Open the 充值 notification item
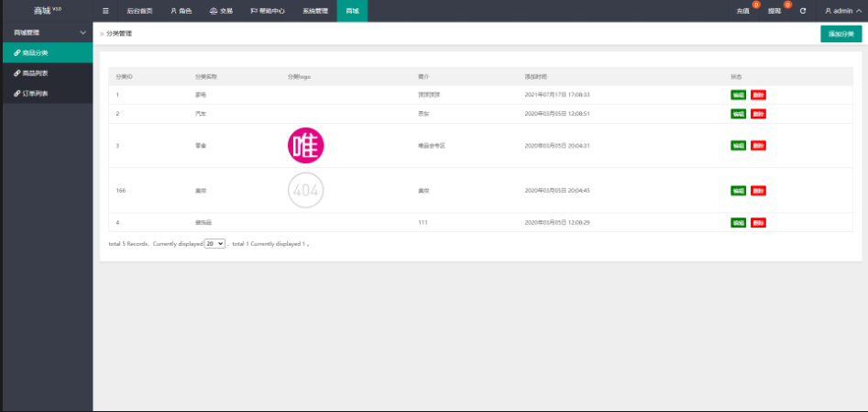 tap(743, 11)
